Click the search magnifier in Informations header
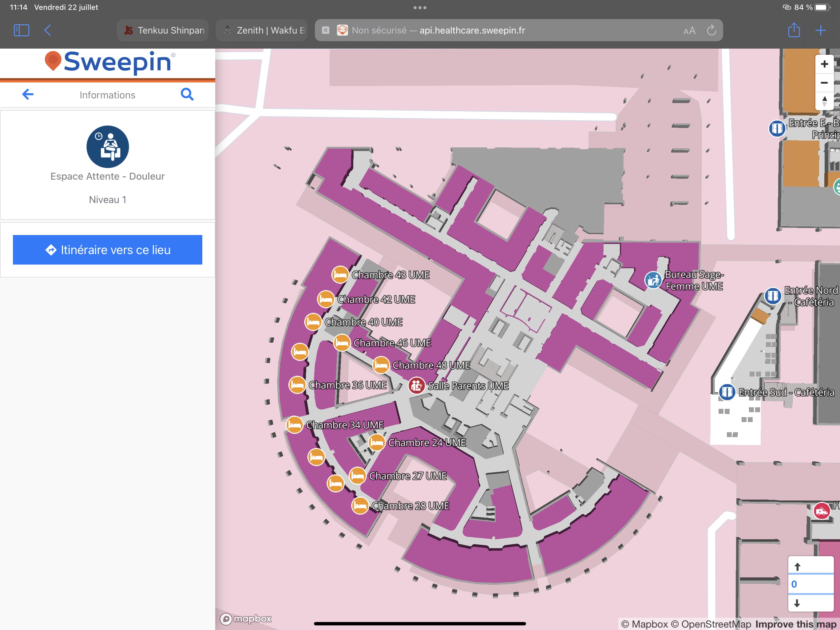This screenshot has height=630, width=840. (x=187, y=94)
